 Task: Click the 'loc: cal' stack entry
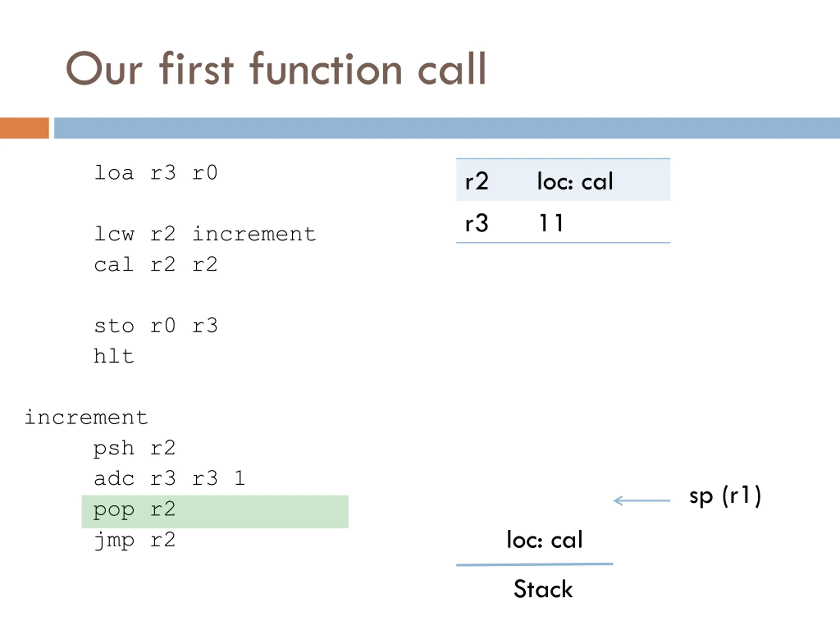click(x=545, y=540)
